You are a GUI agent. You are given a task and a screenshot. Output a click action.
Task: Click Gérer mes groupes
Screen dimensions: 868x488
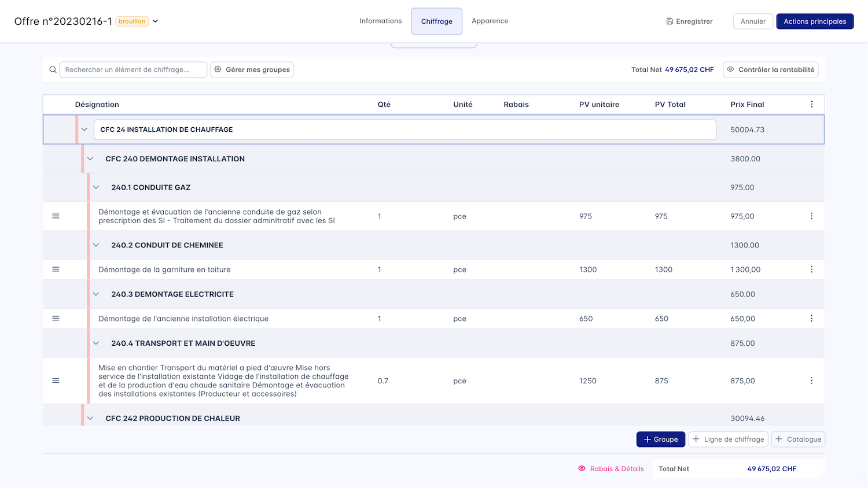[252, 69]
